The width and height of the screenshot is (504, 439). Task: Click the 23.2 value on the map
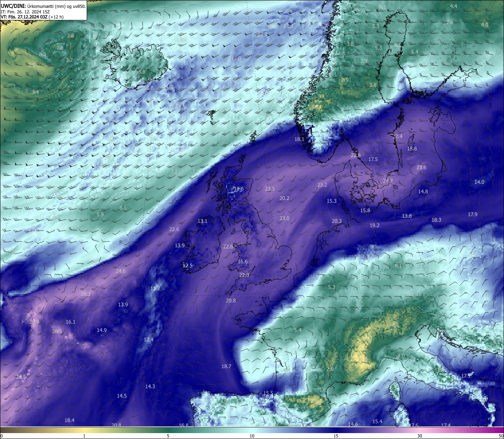pos(322,185)
